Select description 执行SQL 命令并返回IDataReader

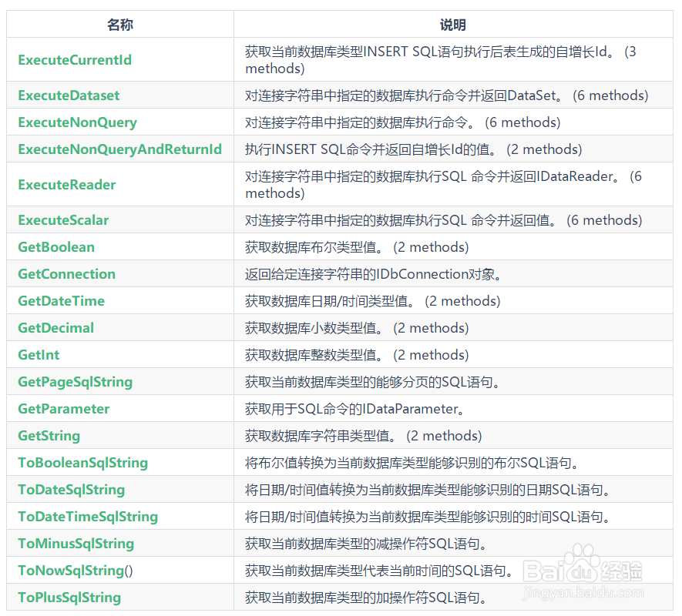tap(443, 184)
